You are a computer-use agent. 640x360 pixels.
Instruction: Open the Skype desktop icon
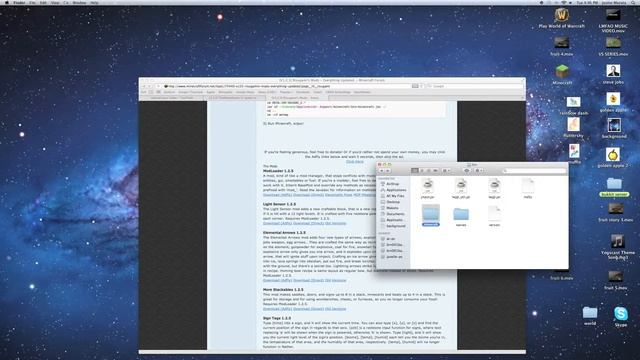click(621, 313)
